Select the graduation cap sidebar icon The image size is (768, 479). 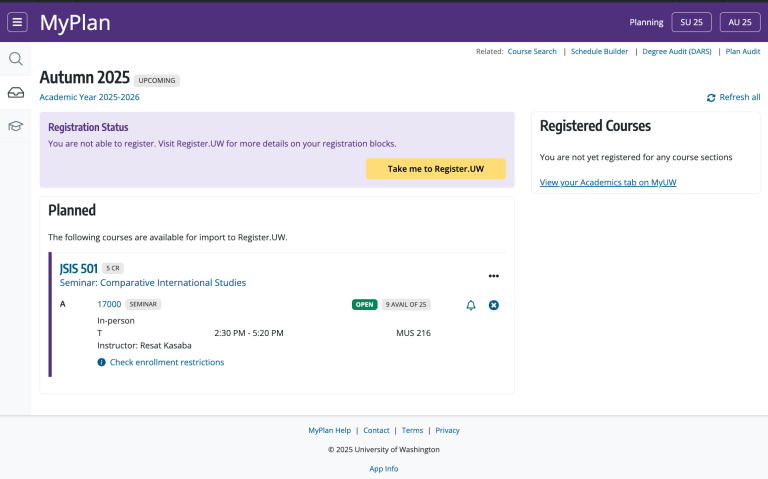(16, 126)
